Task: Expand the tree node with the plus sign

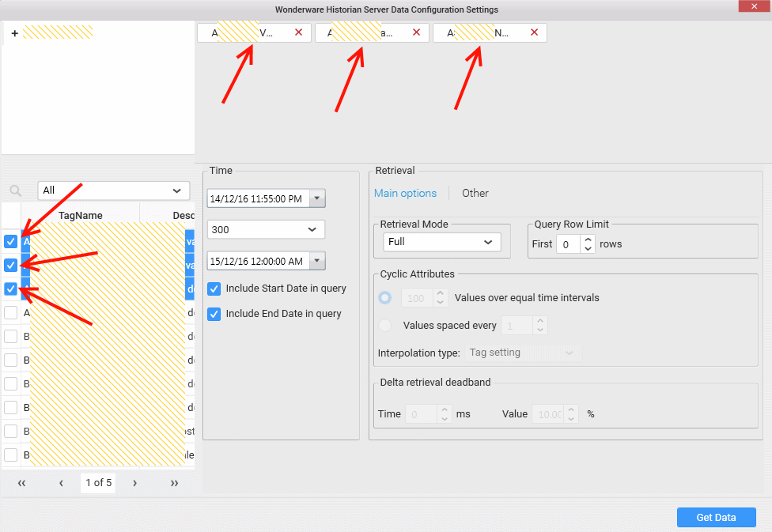Action: (x=15, y=33)
